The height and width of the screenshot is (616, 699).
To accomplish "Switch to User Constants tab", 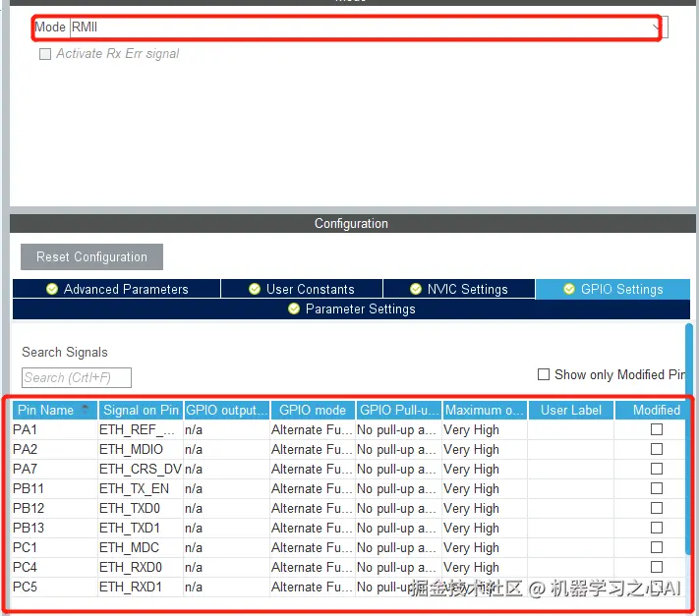I will 302,289.
